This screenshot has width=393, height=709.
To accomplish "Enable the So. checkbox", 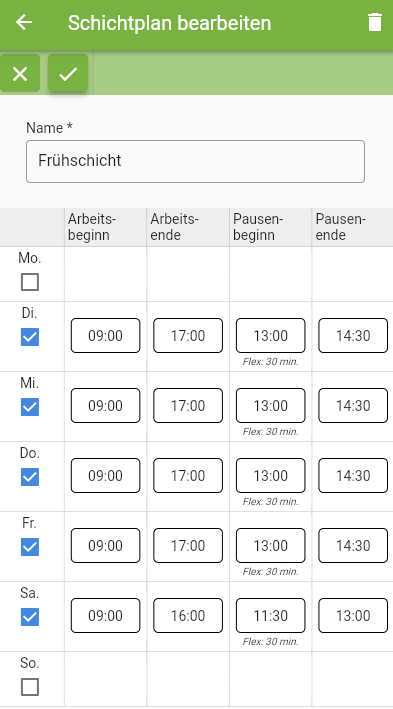I will click(x=30, y=687).
